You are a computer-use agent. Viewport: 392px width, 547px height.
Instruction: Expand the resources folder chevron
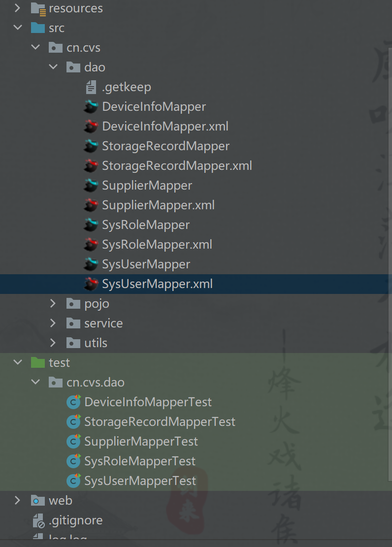click(18, 8)
